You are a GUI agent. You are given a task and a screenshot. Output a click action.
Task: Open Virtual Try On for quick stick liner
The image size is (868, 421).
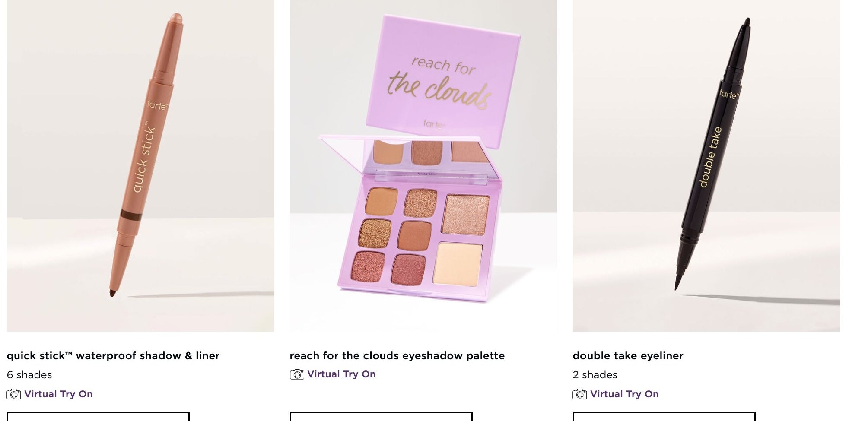(x=58, y=394)
